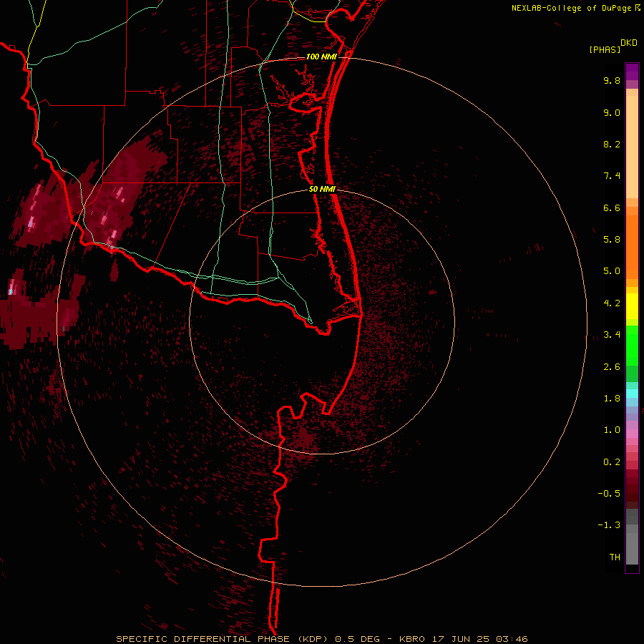Click the 6.6 legend value
This screenshot has height=644, width=644.
(x=612, y=208)
